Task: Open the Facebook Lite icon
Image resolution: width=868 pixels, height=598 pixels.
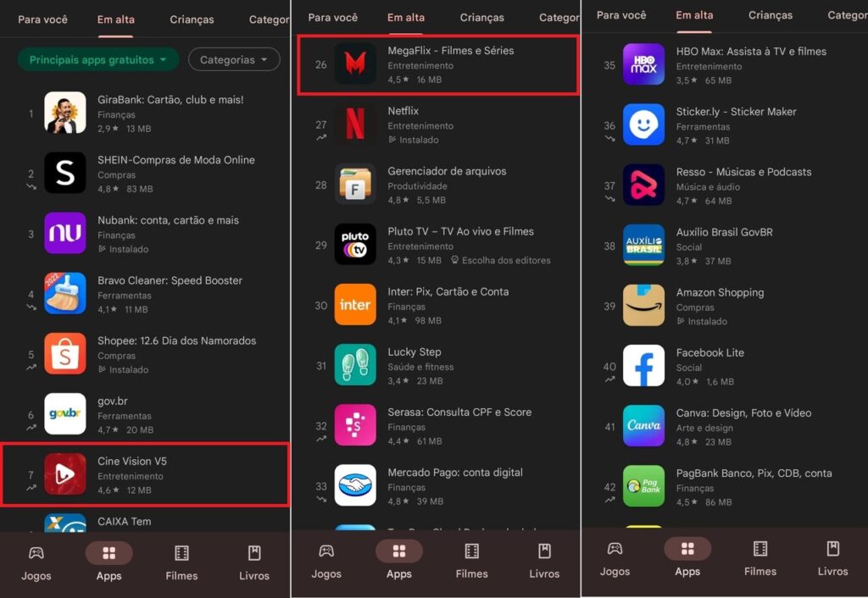Action: coord(643,366)
